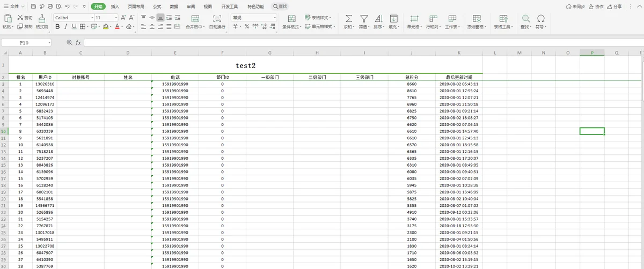Click the Find (查找) magnifier in ribbon
The height and width of the screenshot is (269, 644).
click(525, 18)
